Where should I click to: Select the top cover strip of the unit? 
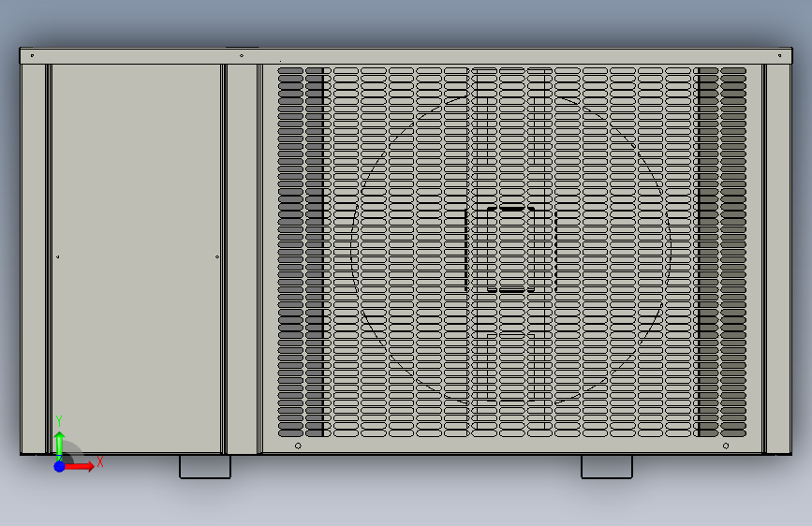406,55
